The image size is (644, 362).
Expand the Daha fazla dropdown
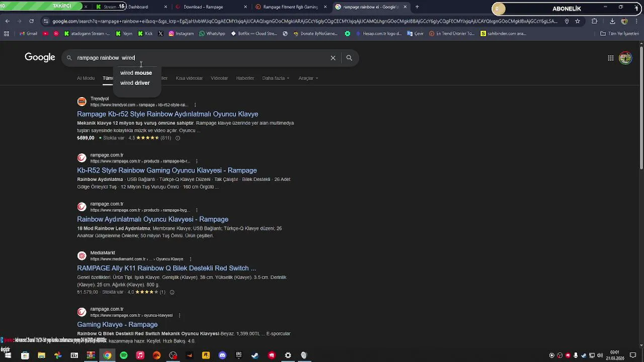click(276, 78)
